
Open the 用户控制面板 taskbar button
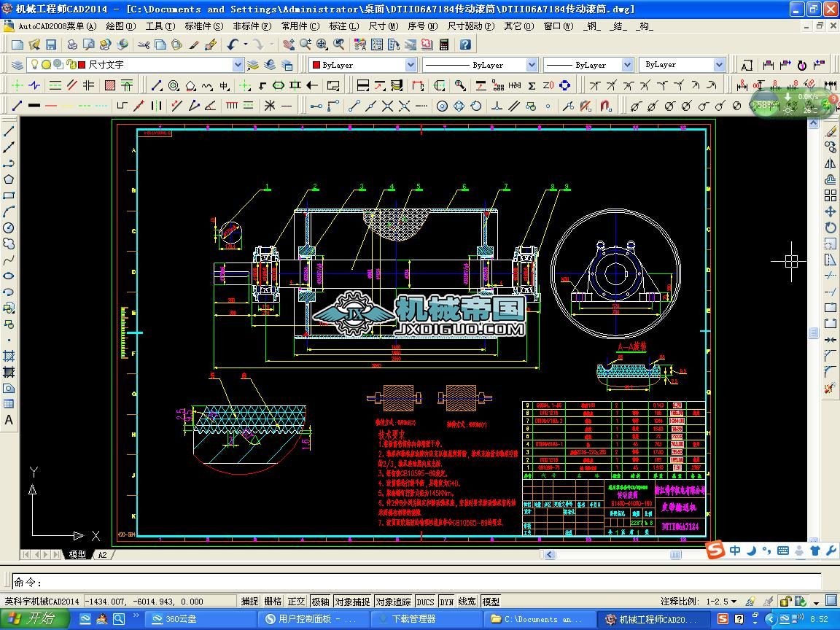tap(314, 619)
